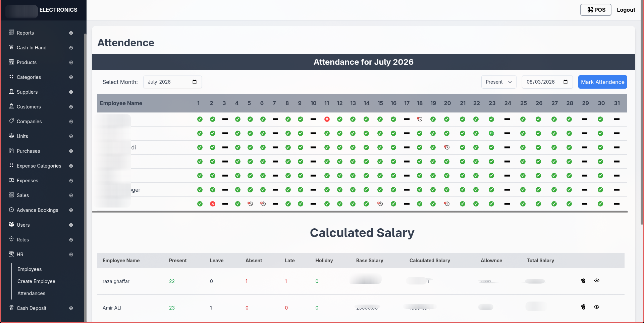Collapse the HR menu expander arrow
The image size is (644, 323).
coord(71,255)
